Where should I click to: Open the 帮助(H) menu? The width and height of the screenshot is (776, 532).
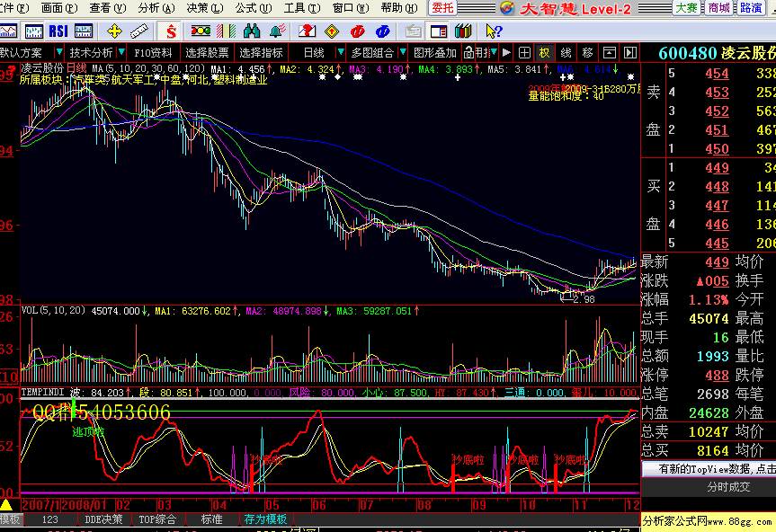[x=399, y=8]
